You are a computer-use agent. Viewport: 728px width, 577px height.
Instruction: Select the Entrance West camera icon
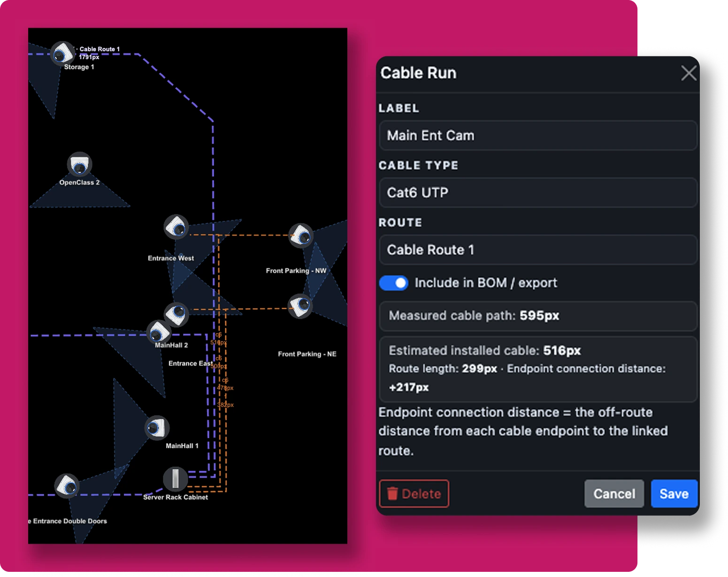pos(176,227)
